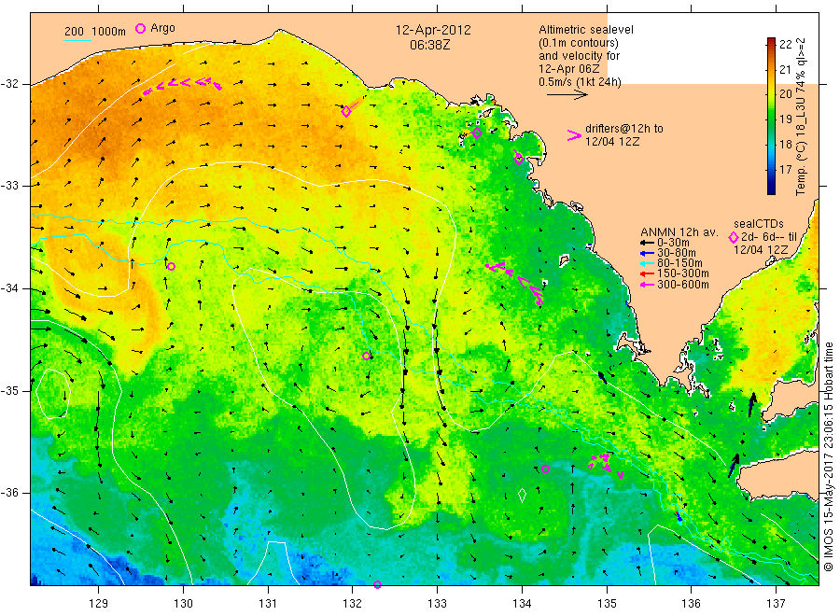Click the 0.5m/s velocity scale arrow

[567, 95]
